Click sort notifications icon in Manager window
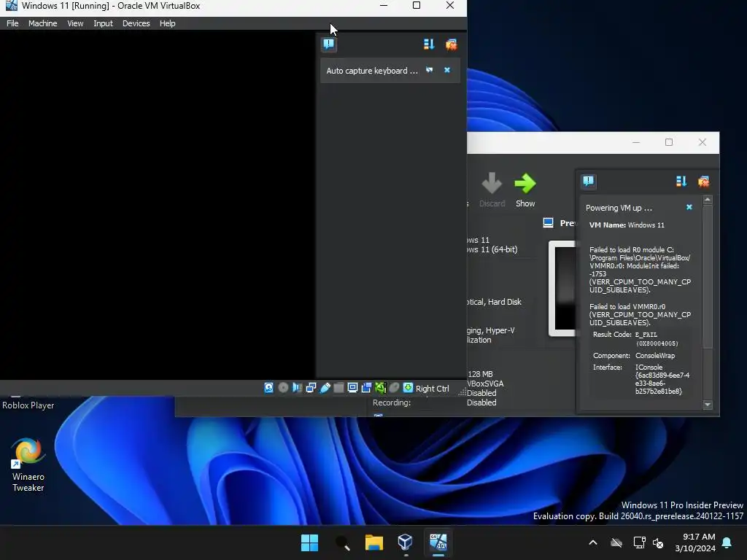This screenshot has height=560, width=747. click(681, 181)
